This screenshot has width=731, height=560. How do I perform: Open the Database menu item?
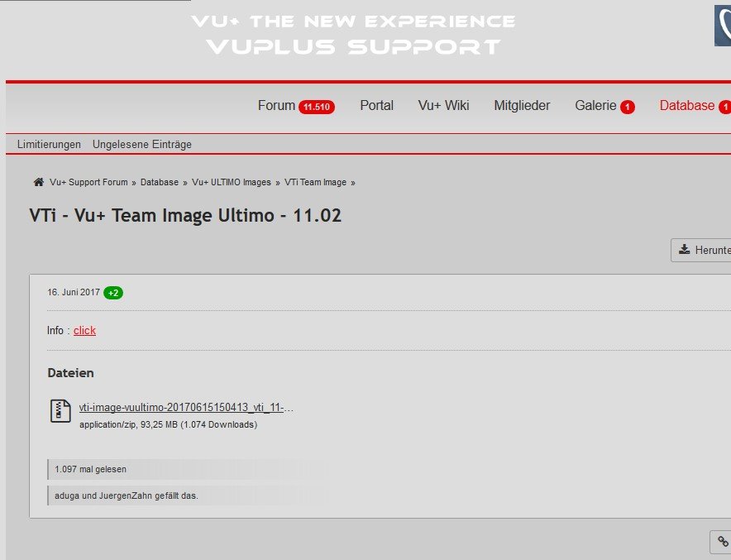point(686,105)
